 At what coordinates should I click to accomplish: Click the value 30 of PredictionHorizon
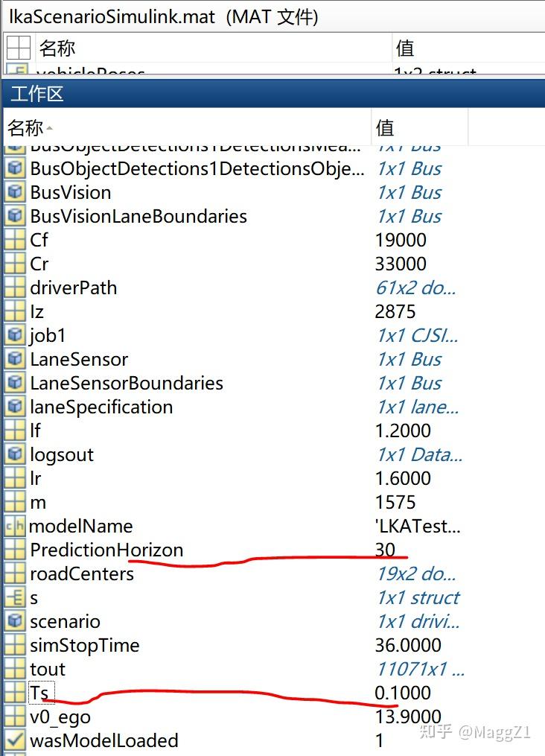click(385, 550)
